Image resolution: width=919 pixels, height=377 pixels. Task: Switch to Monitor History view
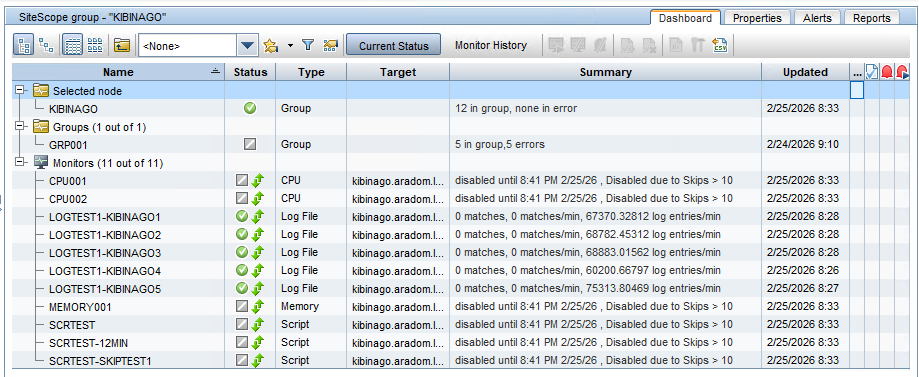(x=491, y=45)
